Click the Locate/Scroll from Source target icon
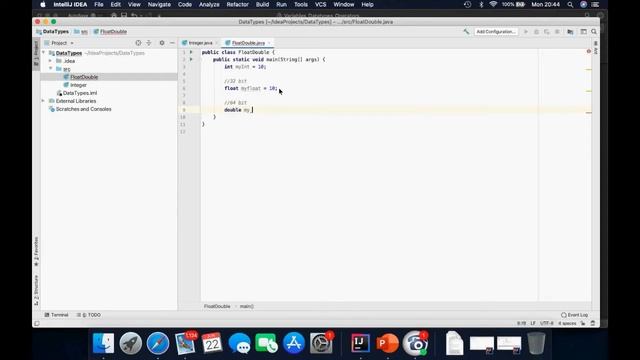 pyautogui.click(x=138, y=43)
